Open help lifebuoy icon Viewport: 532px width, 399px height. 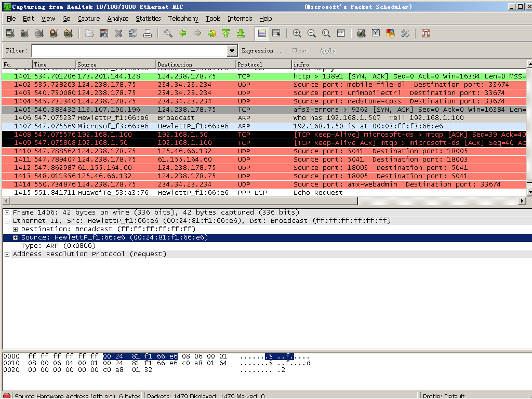(x=426, y=33)
